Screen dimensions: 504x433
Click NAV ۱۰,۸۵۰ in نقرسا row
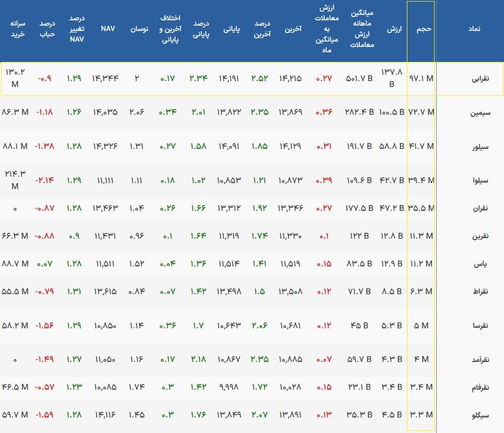point(105,326)
